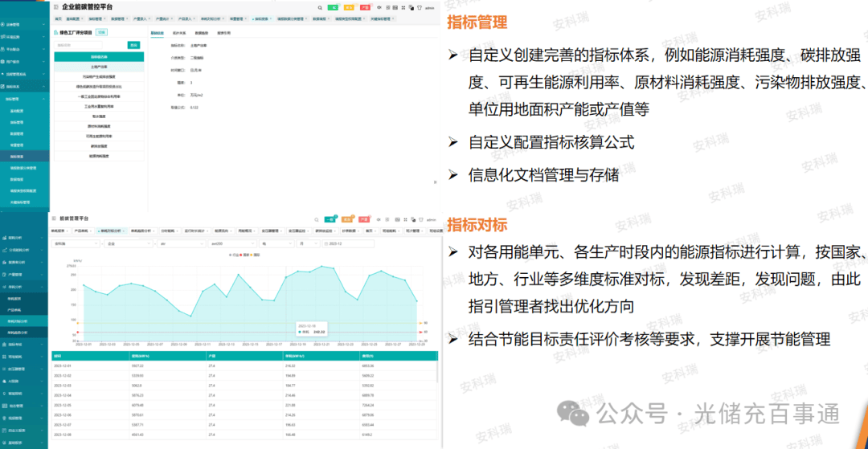This screenshot has width=868, height=449.
Task: Open the 产量管理 sidebar icon in 能碳管理平台
Action: 4,274
